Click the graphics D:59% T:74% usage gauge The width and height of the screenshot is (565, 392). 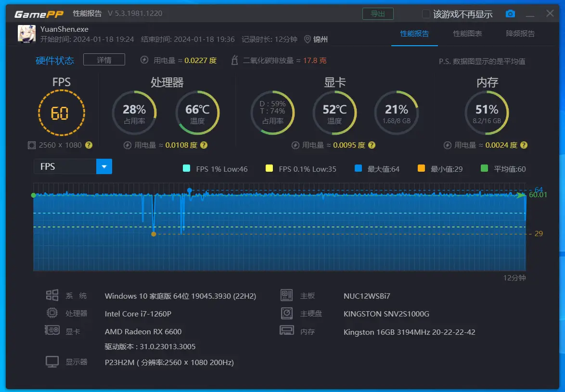pyautogui.click(x=273, y=113)
